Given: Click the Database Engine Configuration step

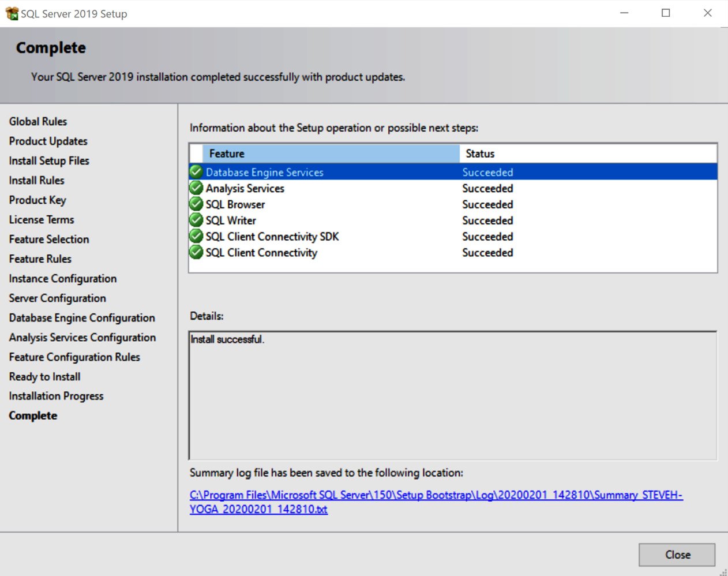Looking at the screenshot, I should pyautogui.click(x=82, y=317).
